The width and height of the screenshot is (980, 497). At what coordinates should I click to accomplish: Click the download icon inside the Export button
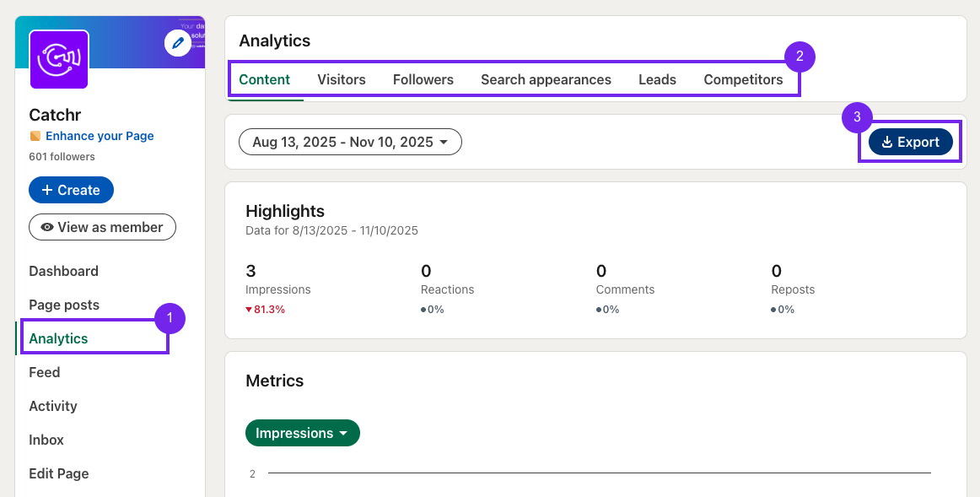pyautogui.click(x=888, y=142)
